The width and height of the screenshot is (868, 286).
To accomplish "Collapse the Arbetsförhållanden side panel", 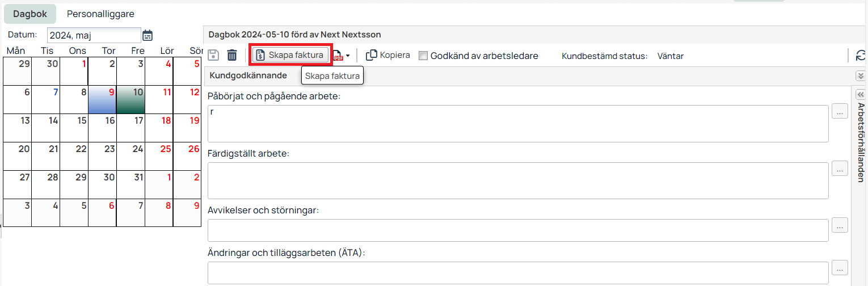I will (x=860, y=94).
